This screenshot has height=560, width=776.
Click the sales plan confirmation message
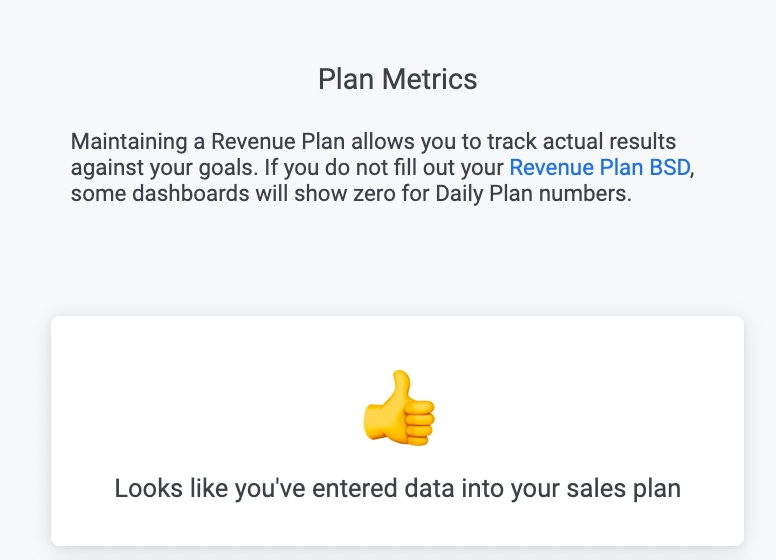[397, 488]
